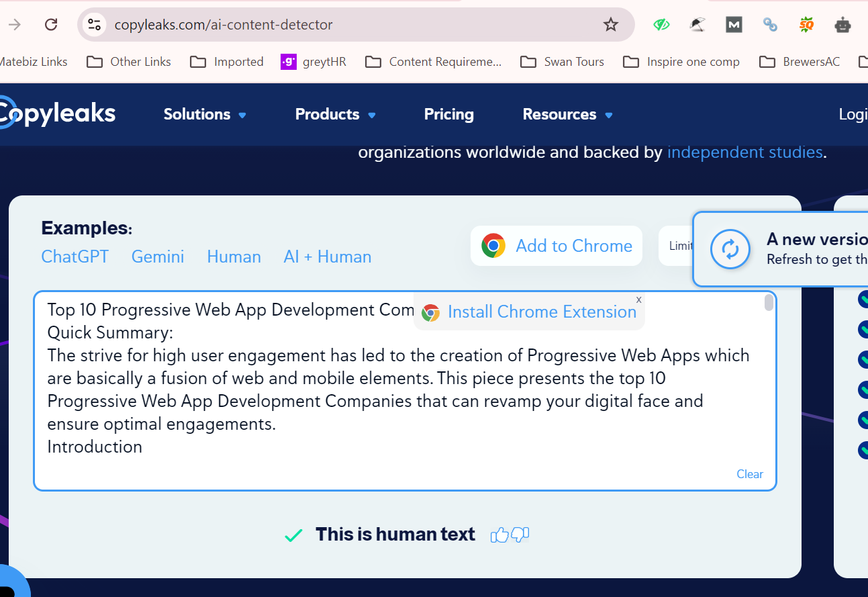Click the 'Quick Summary:' line

point(110,333)
